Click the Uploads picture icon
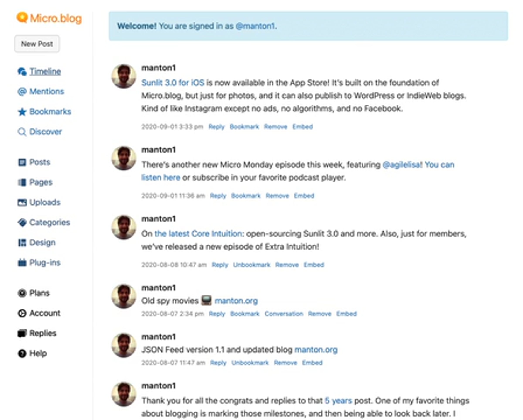The height and width of the screenshot is (420, 523). point(22,202)
